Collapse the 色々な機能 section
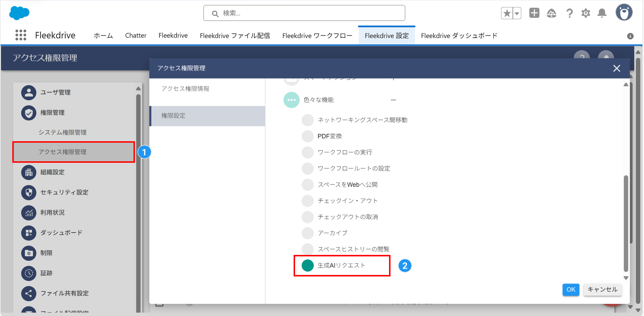This screenshot has width=644, height=316. pos(394,100)
